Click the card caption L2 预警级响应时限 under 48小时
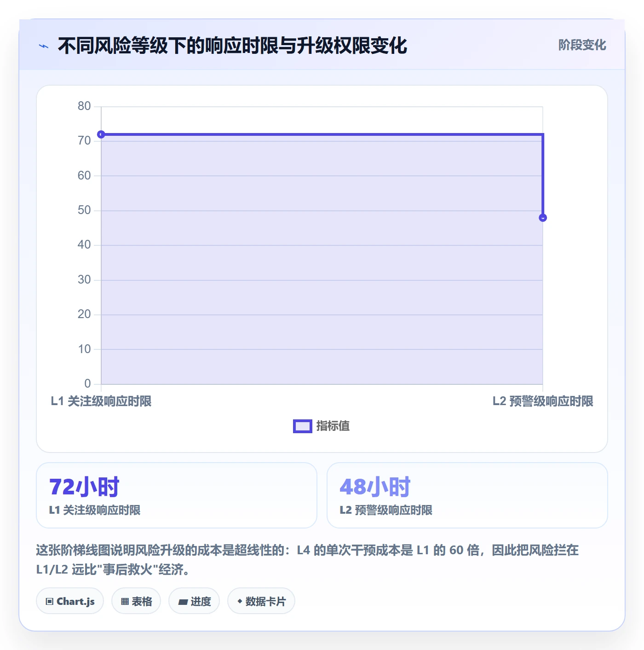 [386, 510]
